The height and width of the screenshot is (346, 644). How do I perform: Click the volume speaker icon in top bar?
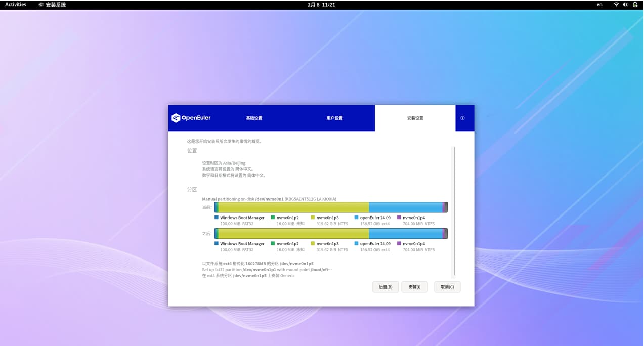(x=625, y=5)
